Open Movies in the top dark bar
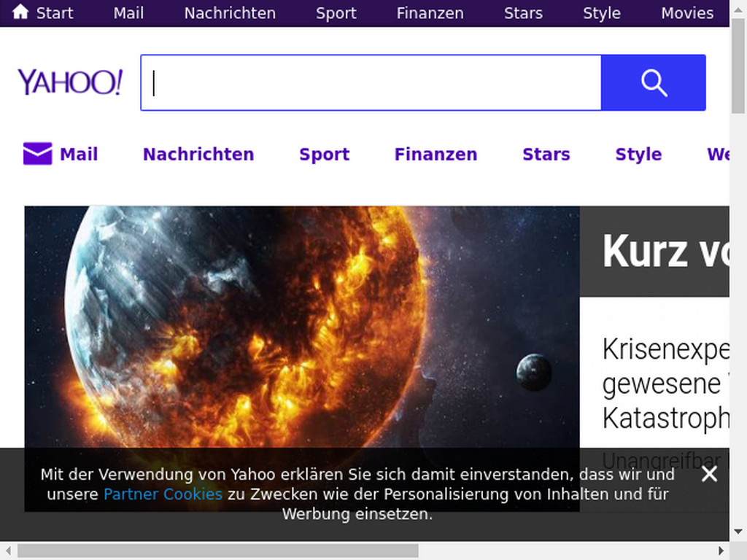Screen dimensions: 747x560 pyautogui.click(x=687, y=13)
